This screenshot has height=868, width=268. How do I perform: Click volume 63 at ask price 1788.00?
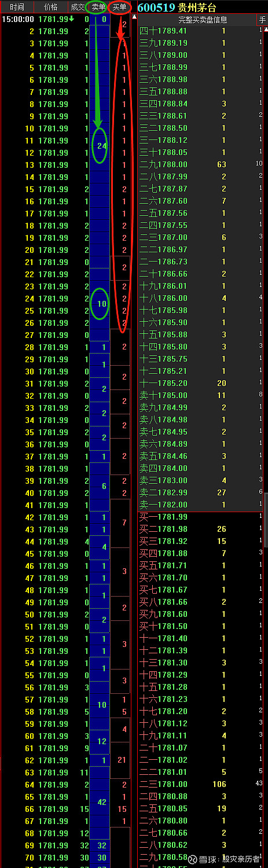coord(221,164)
